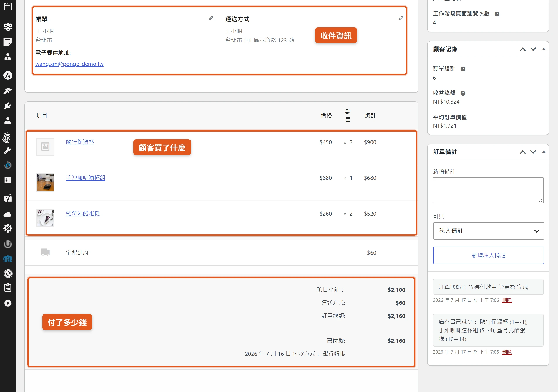Edit the shipping address with pencil icon
558x392 pixels.
pos(401,18)
